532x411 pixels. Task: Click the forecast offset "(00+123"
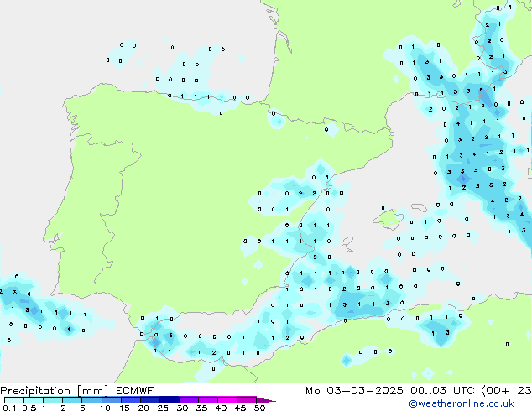(x=506, y=391)
